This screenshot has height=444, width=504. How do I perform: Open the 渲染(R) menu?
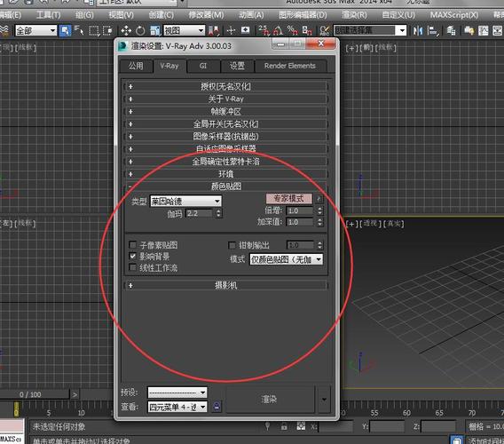354,15
